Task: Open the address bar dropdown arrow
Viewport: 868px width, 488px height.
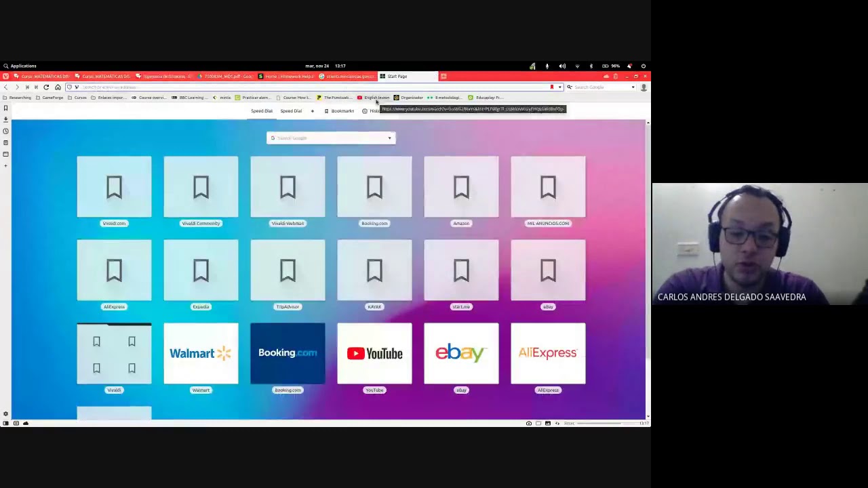Action: 560,87
